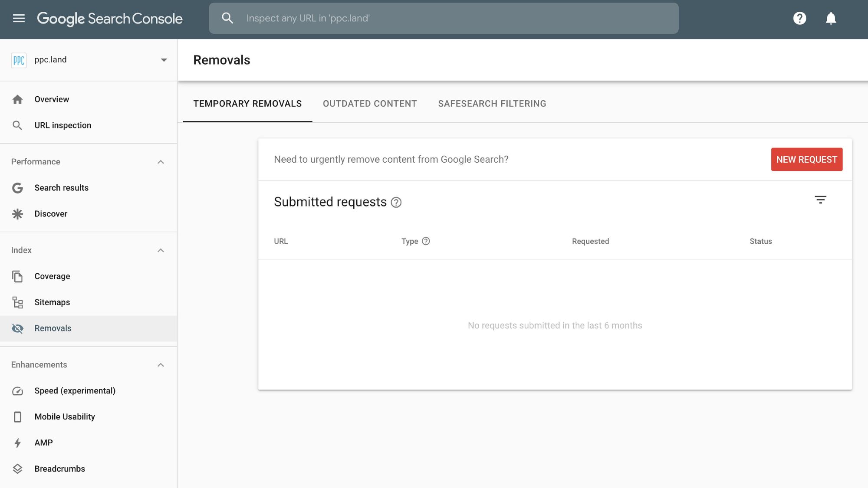Click the AMP lightning bolt icon

tap(17, 442)
